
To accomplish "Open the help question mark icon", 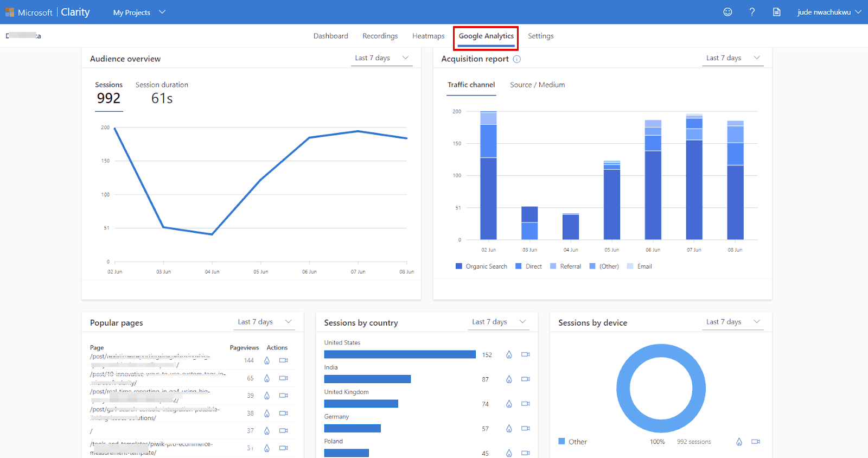I will click(x=752, y=12).
